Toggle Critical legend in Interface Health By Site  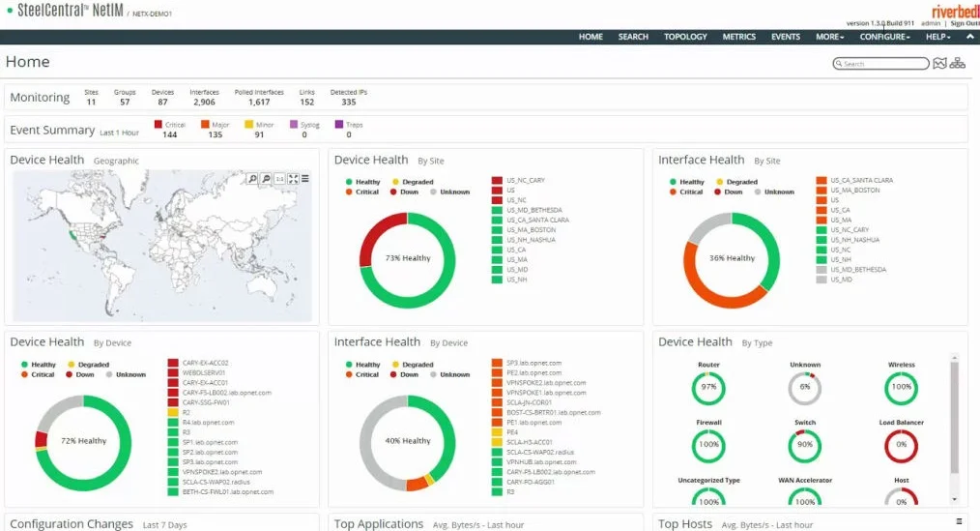pyautogui.click(x=686, y=192)
